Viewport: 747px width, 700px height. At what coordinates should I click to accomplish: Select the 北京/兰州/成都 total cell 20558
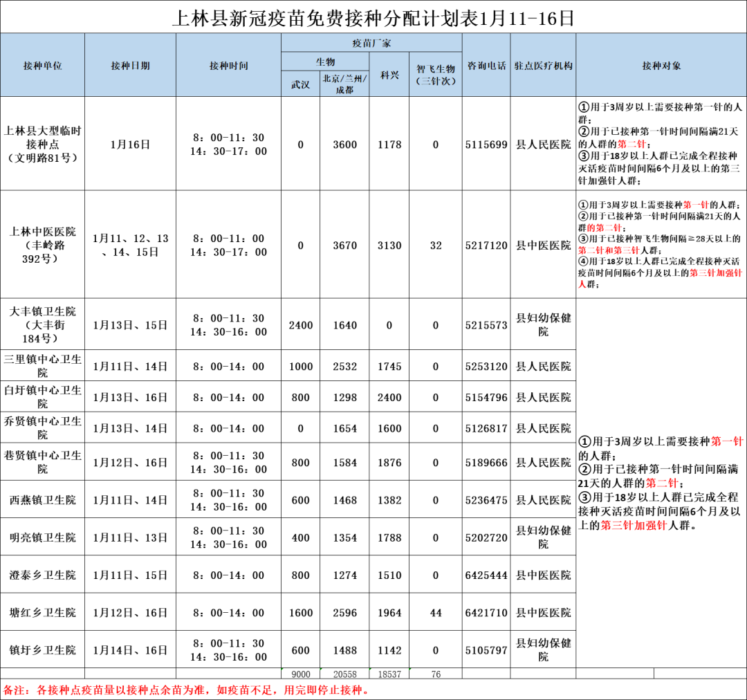tap(344, 674)
